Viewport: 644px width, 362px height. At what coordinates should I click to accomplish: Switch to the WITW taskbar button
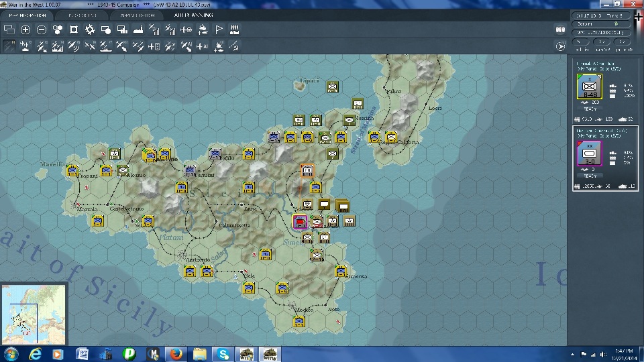click(270, 354)
